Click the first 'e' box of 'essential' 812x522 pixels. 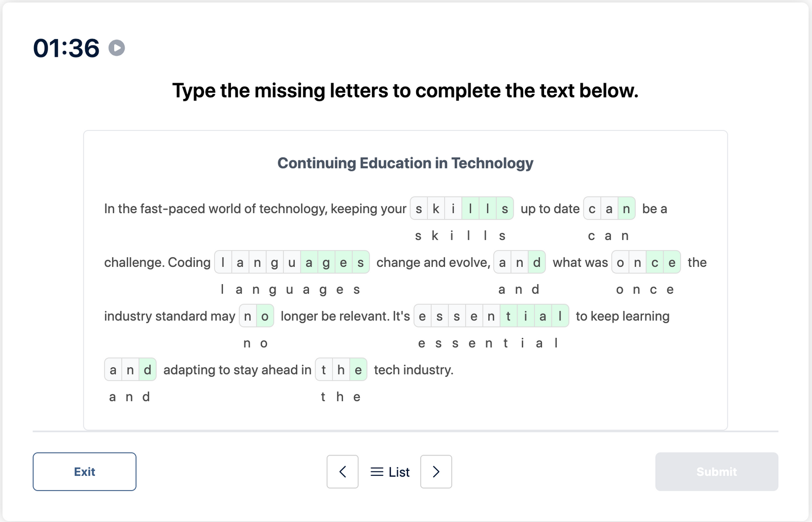pyautogui.click(x=422, y=316)
